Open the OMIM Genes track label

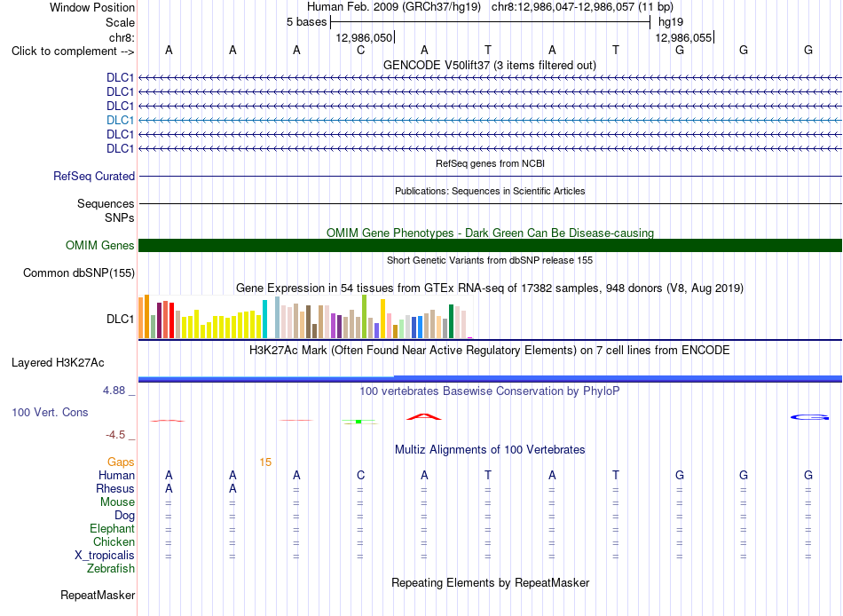tap(100, 245)
